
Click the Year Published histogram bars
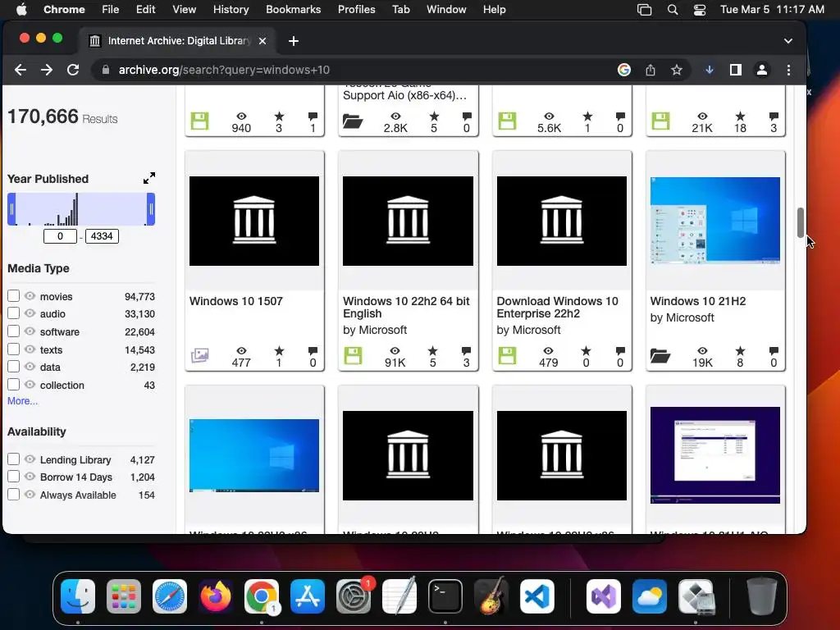(81, 209)
